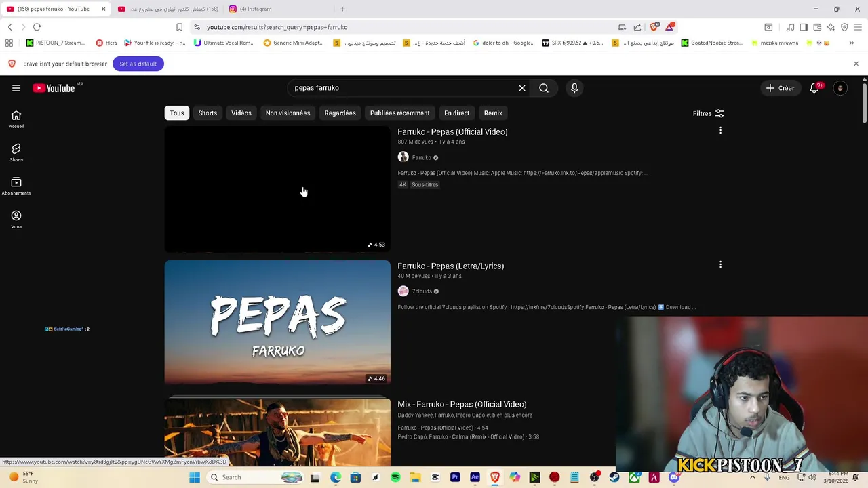Image resolution: width=868 pixels, height=488 pixels.
Task: Select the Vidéos filter chip
Action: (x=241, y=113)
